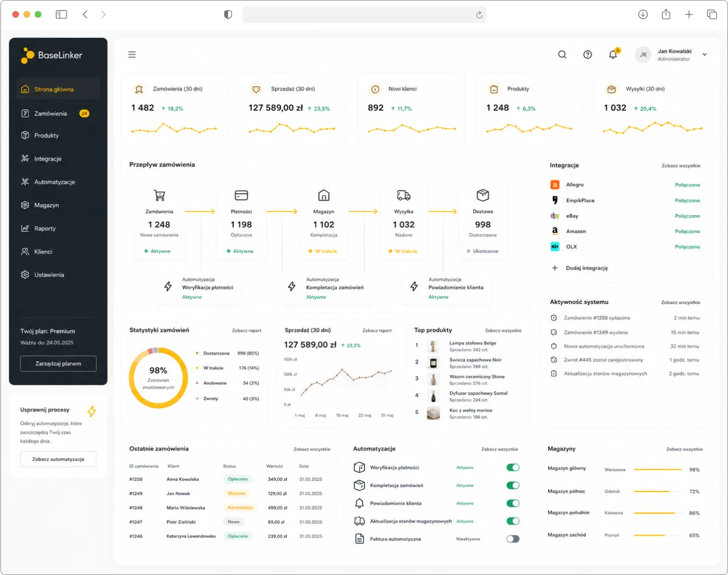Click Safari's share icon
Screen dimensions: 728x575
666,14
